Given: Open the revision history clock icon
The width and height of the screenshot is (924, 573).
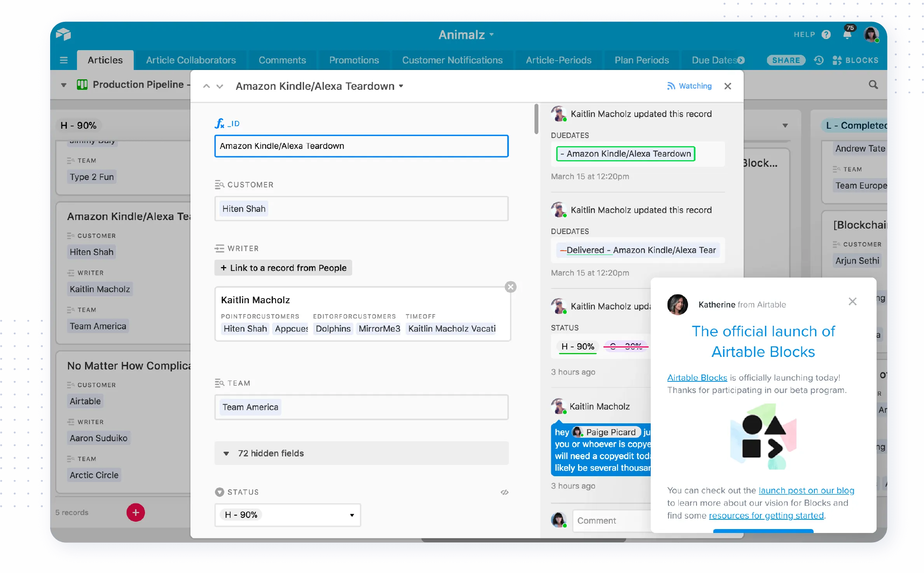Looking at the screenshot, I should (819, 60).
